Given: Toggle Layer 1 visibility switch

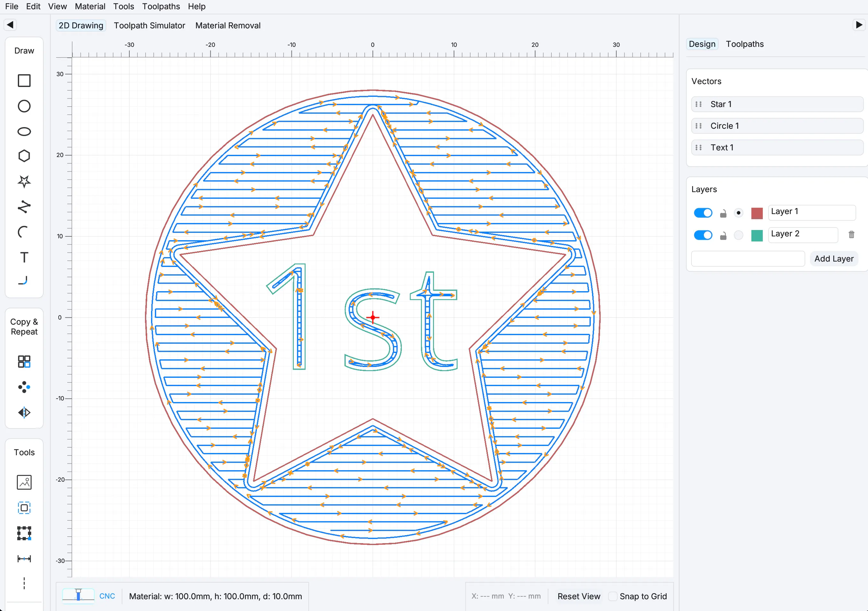Looking at the screenshot, I should click(703, 213).
